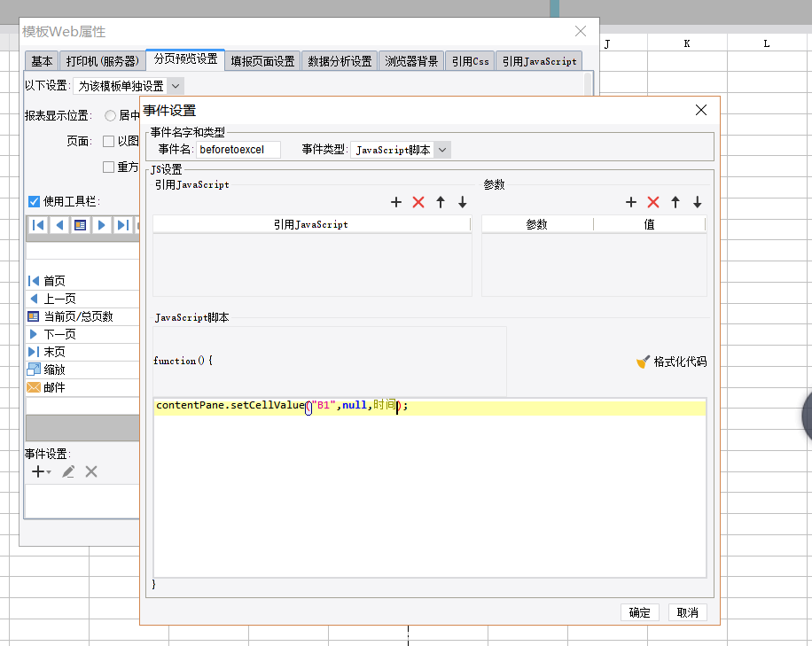This screenshot has width=812, height=646.
Task: Toggle the 重方 checkbox
Action: [108, 167]
